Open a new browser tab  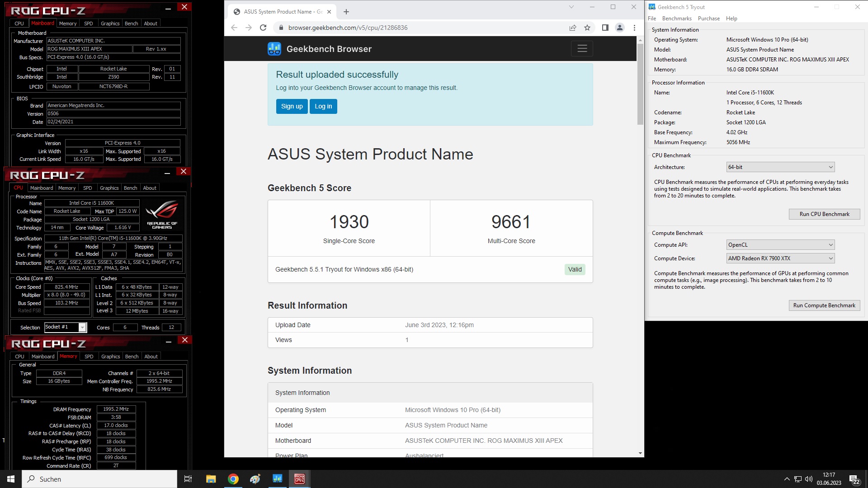pos(346,12)
